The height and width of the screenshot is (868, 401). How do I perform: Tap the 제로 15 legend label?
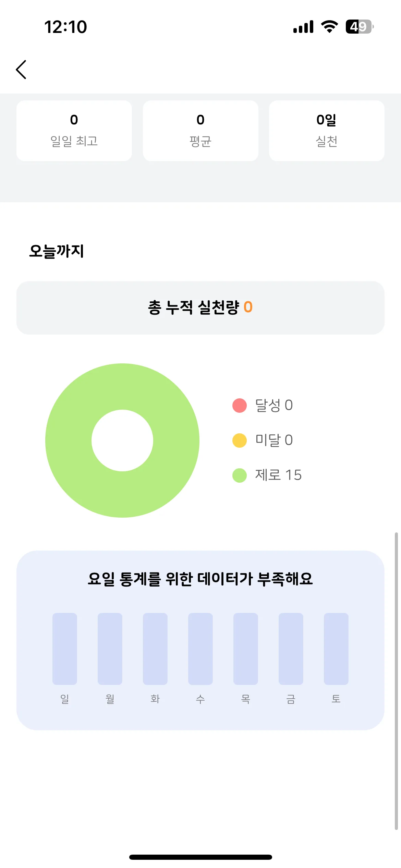pyautogui.click(x=278, y=475)
